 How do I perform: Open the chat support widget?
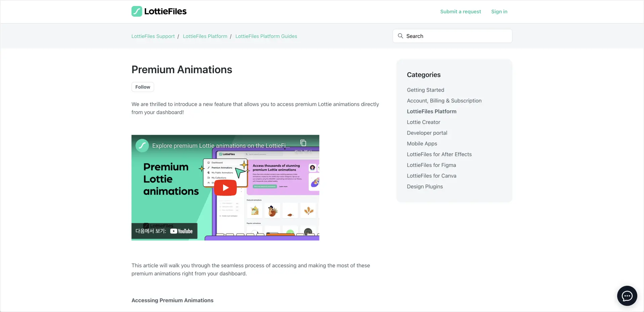pos(627,296)
